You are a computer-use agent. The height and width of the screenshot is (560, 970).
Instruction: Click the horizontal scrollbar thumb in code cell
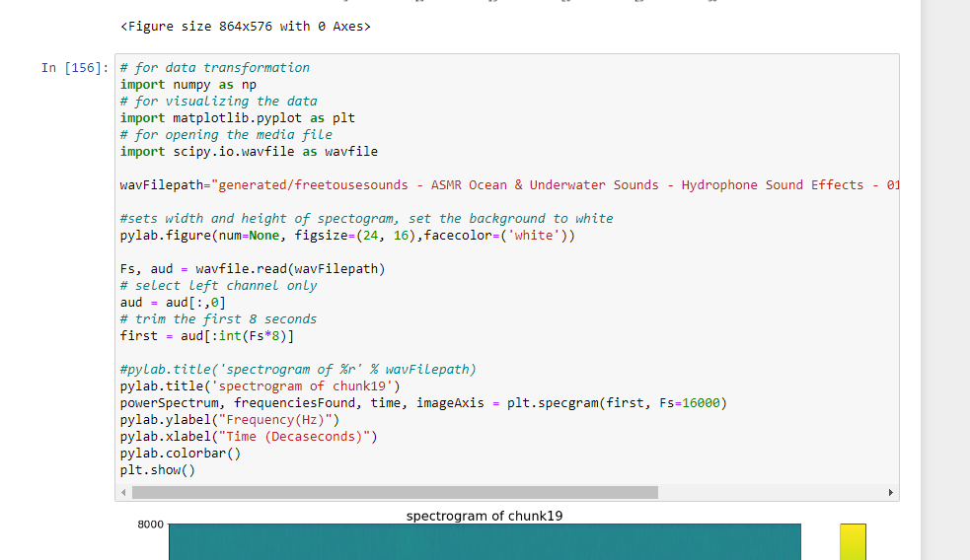coord(395,493)
